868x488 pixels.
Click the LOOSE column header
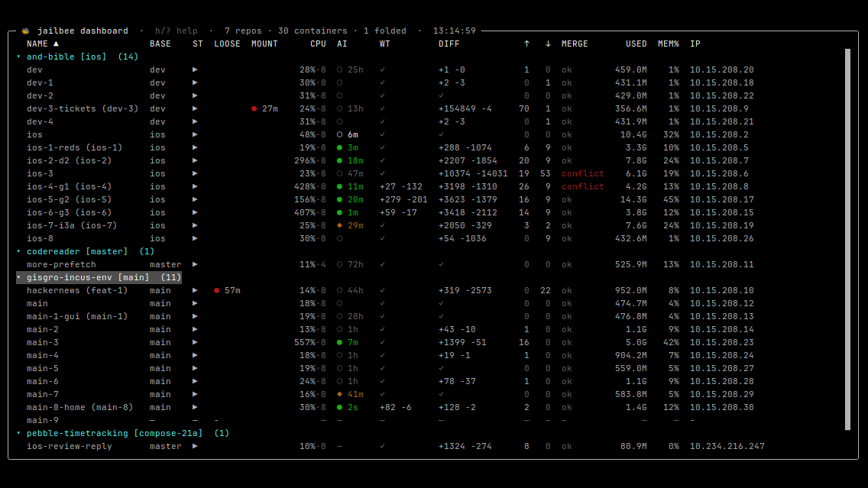coord(227,44)
